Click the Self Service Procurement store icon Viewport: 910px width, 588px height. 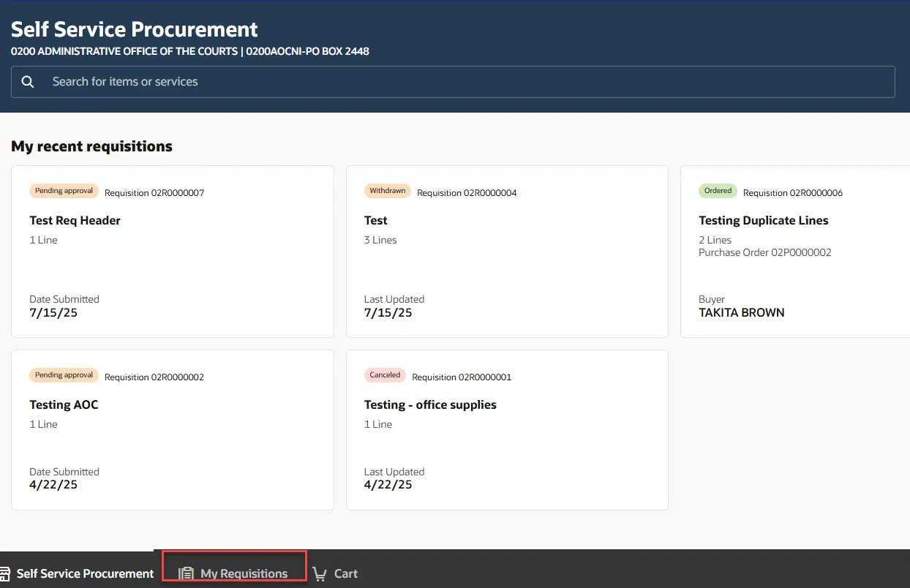pyautogui.click(x=4, y=574)
